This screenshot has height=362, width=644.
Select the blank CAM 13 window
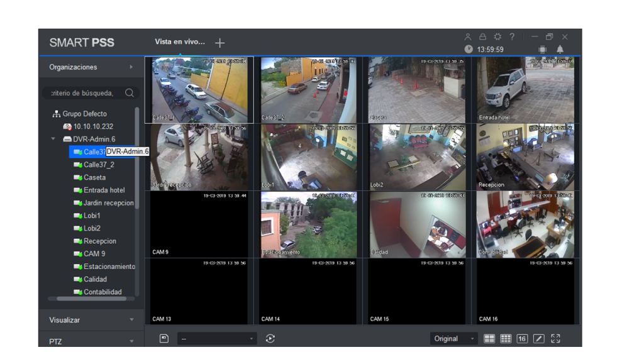point(199,292)
